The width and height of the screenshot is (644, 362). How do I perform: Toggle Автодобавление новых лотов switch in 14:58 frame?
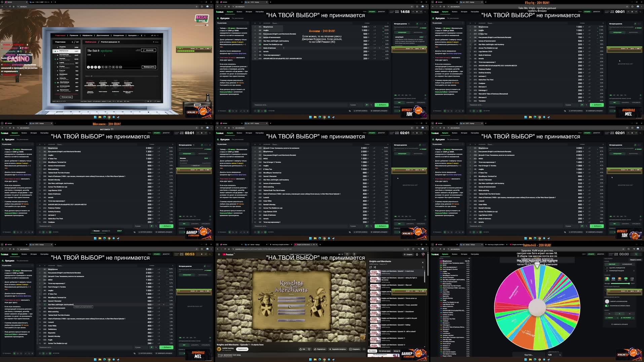425,99
